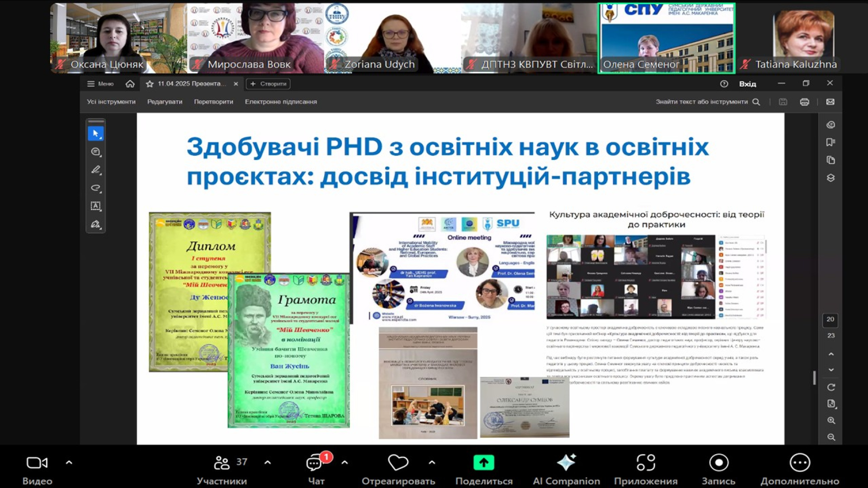Click the Вхід sign-in link
868x488 pixels.
pyautogui.click(x=747, y=84)
